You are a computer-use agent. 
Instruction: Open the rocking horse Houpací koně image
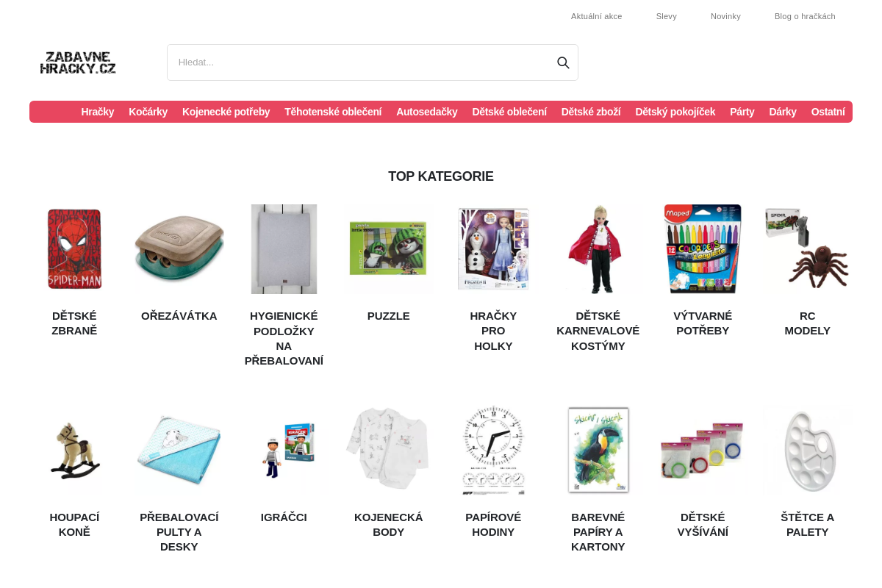(74, 451)
